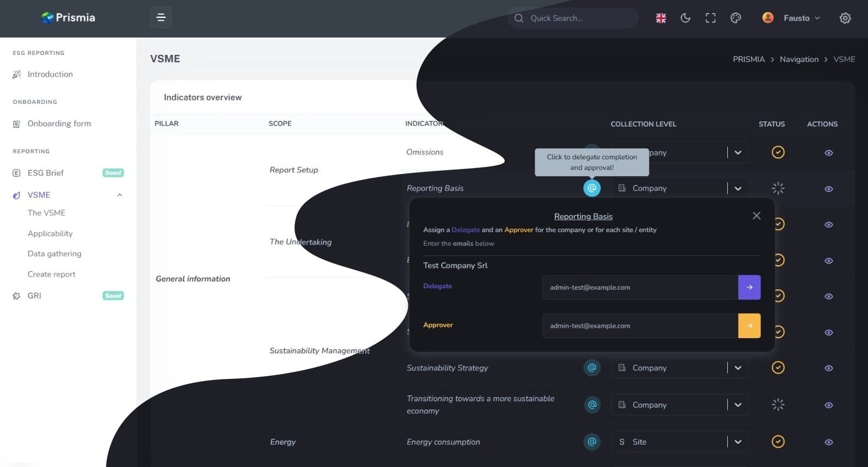Expand collection level dropdown for Reporting Basis
Screen dimensions: 868x467
pyautogui.click(x=738, y=188)
